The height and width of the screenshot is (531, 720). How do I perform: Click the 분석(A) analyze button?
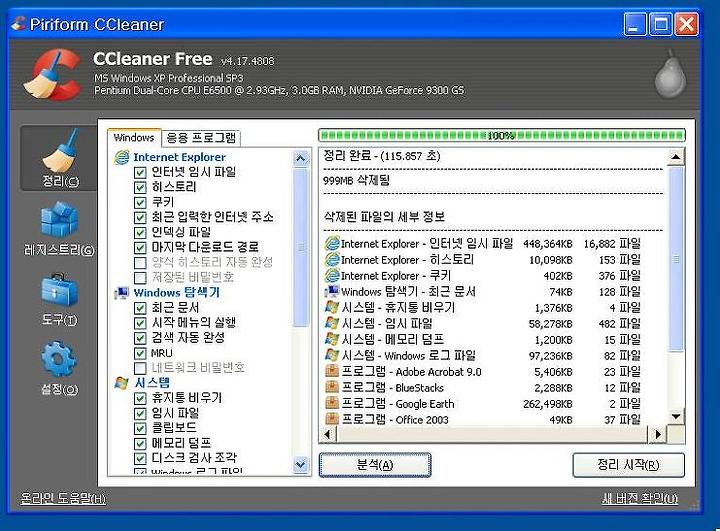pyautogui.click(x=375, y=465)
